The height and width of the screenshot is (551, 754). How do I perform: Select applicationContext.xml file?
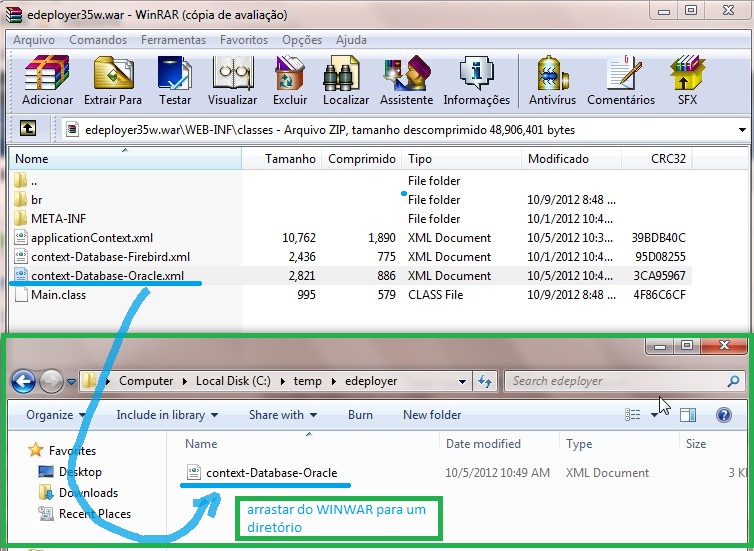point(350,238)
